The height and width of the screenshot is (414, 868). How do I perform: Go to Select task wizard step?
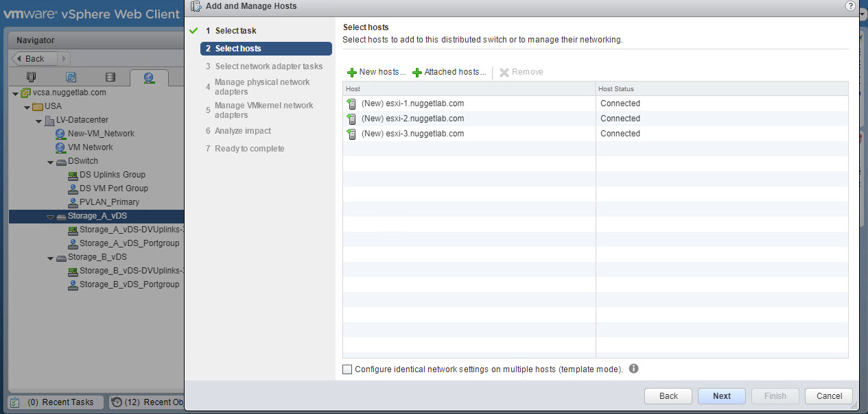(x=235, y=31)
